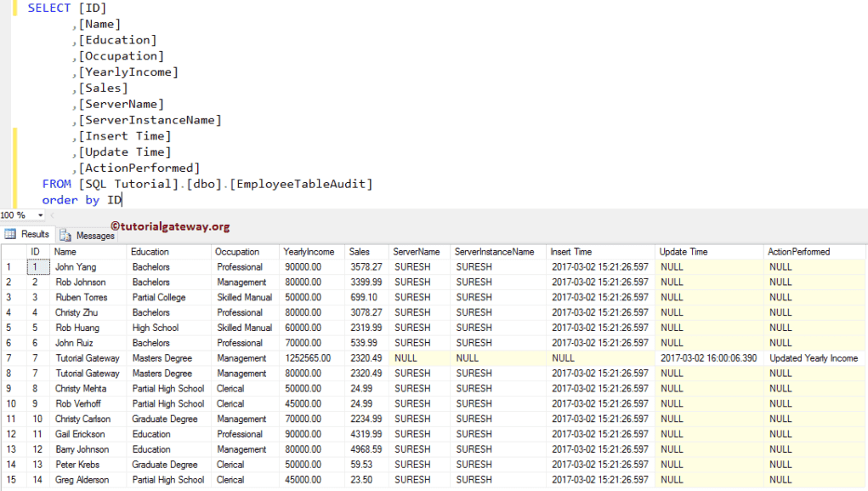The image size is (868, 491).
Task: Click the Name column header
Action: 65,251
